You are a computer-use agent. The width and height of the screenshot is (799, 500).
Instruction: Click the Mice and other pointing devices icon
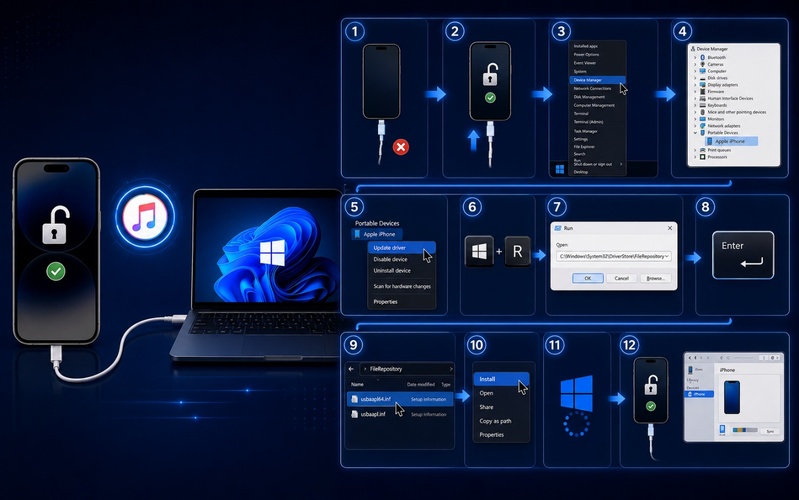pyautogui.click(x=703, y=112)
